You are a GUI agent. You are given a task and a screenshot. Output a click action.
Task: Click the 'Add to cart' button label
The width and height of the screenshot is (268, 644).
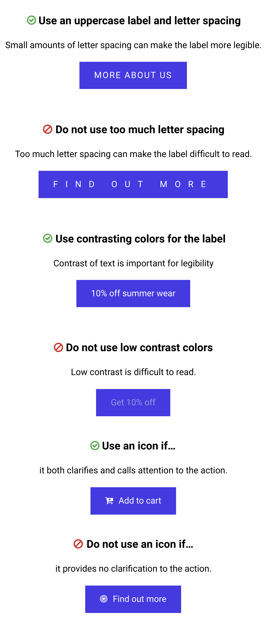tap(140, 500)
